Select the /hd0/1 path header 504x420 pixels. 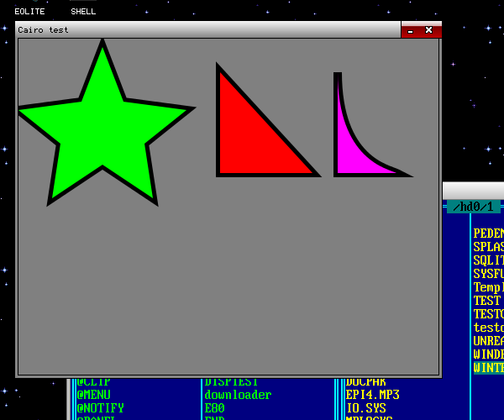tap(473, 207)
